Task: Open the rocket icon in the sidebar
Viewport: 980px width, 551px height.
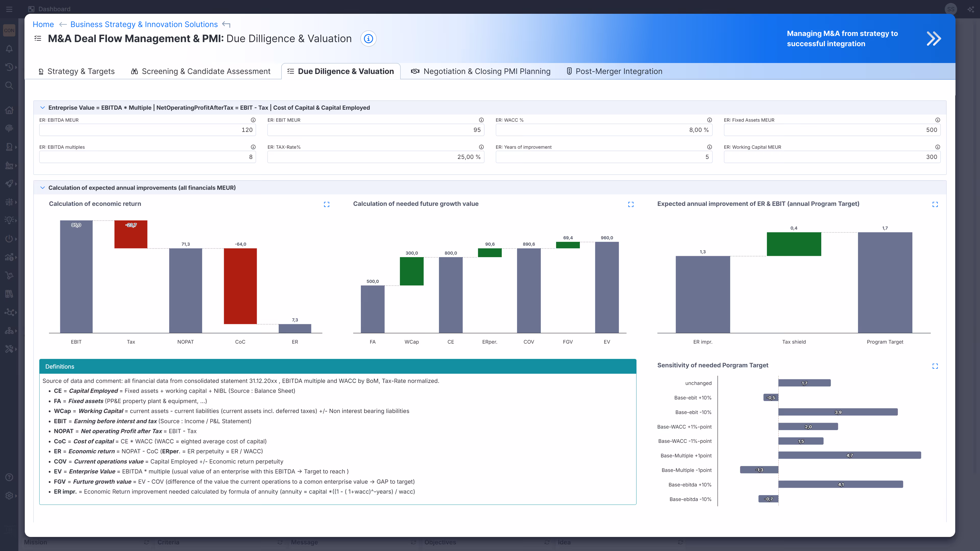Action: (9, 184)
